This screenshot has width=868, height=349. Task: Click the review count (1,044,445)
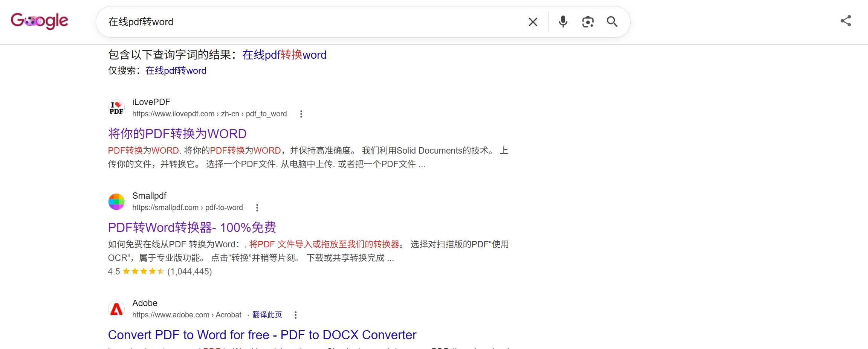[189, 271]
